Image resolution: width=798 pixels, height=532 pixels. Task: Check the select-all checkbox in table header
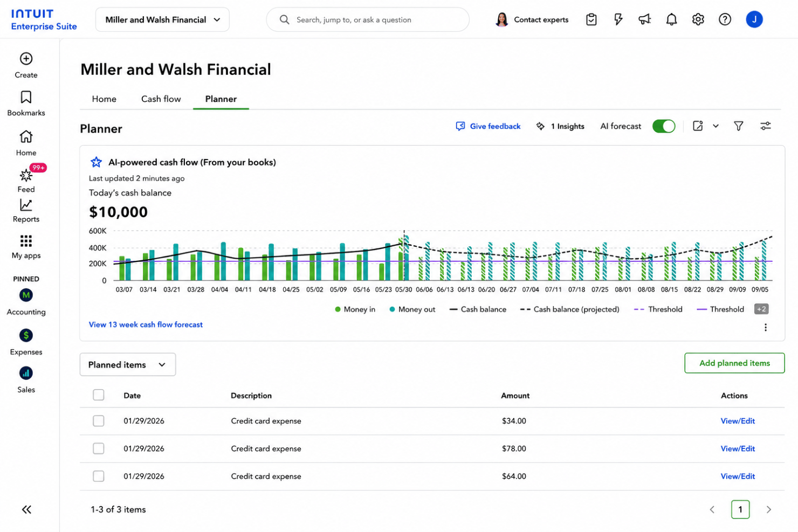coord(99,395)
